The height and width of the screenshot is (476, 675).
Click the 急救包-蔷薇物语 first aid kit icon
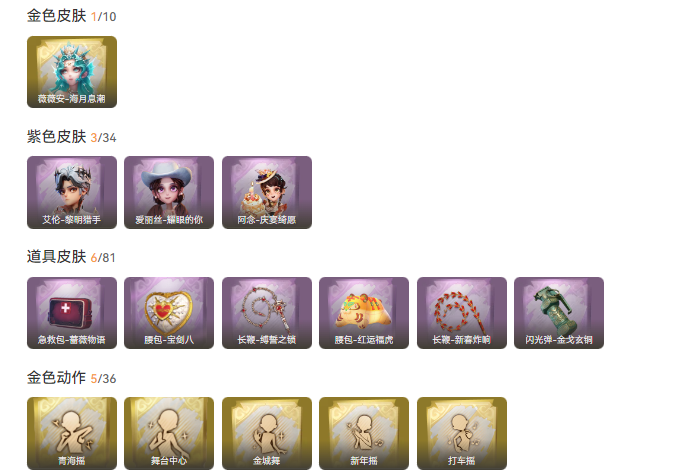72,313
